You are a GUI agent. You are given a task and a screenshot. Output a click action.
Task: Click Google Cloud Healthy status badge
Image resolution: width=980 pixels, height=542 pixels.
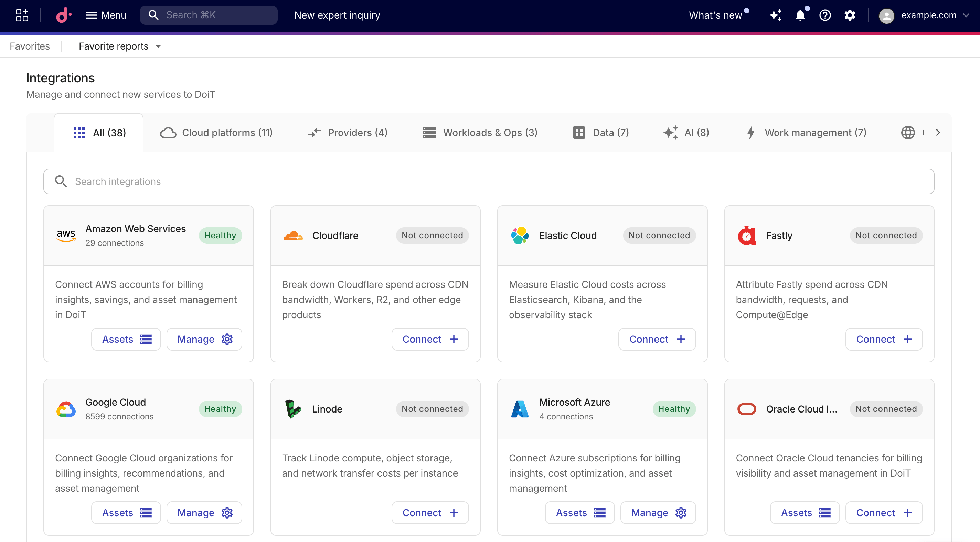[x=220, y=409]
